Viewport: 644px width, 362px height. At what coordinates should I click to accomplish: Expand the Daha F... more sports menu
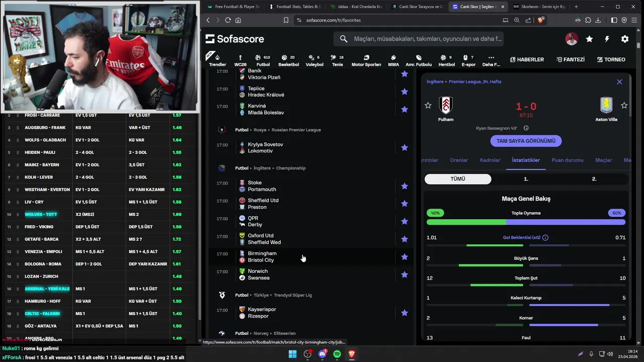pos(491,60)
